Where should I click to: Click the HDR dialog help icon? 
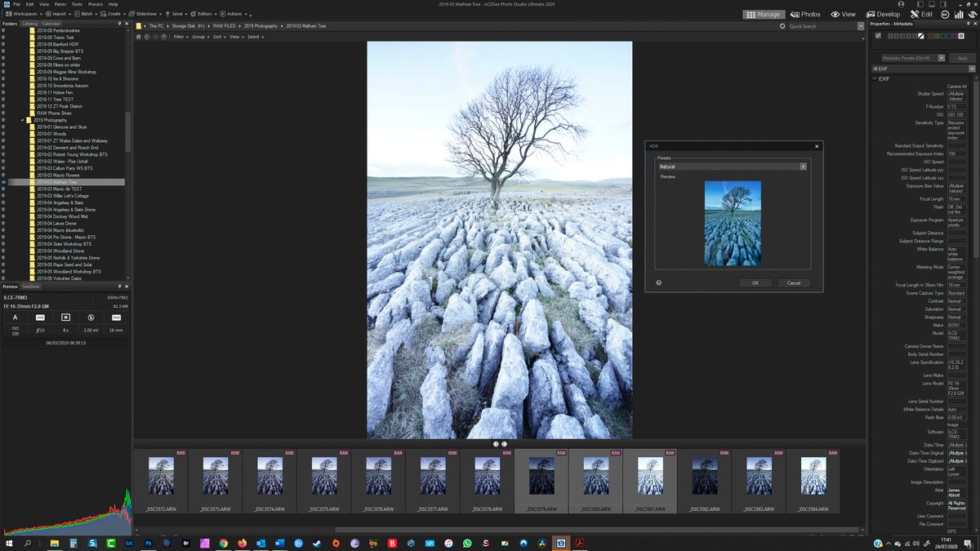tap(658, 282)
